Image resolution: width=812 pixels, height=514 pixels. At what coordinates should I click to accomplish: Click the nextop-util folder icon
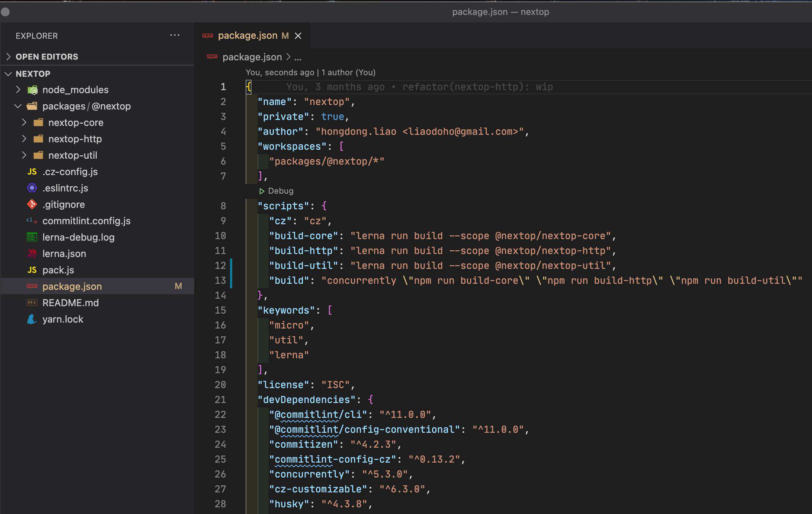38,155
